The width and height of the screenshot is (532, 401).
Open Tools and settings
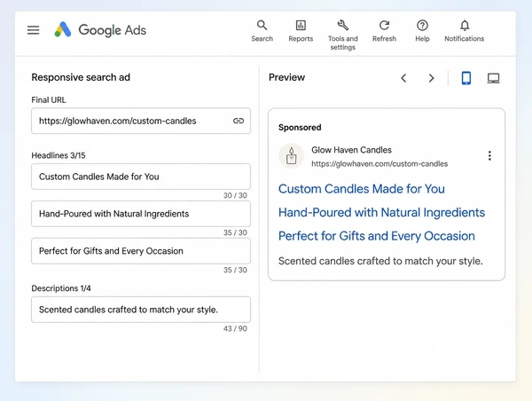(342, 35)
